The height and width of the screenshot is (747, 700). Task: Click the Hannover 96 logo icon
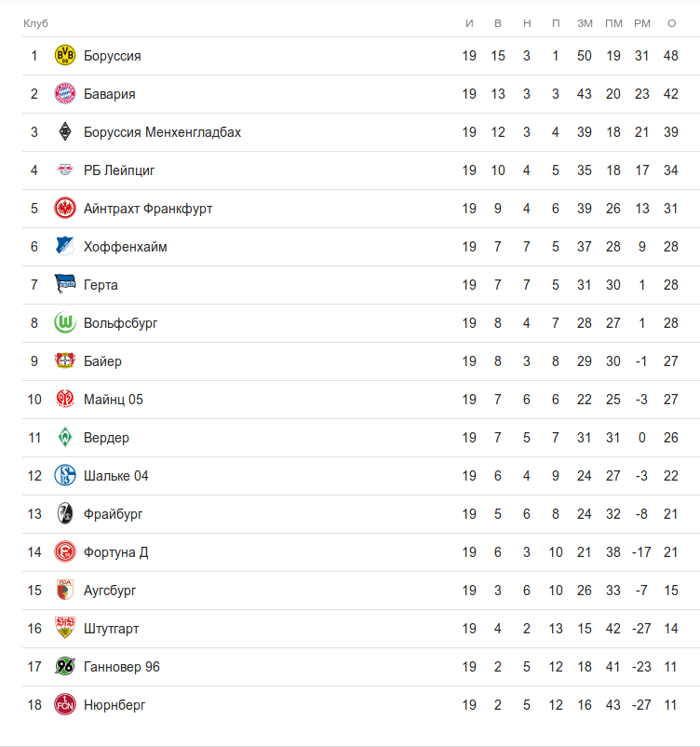coord(65,667)
